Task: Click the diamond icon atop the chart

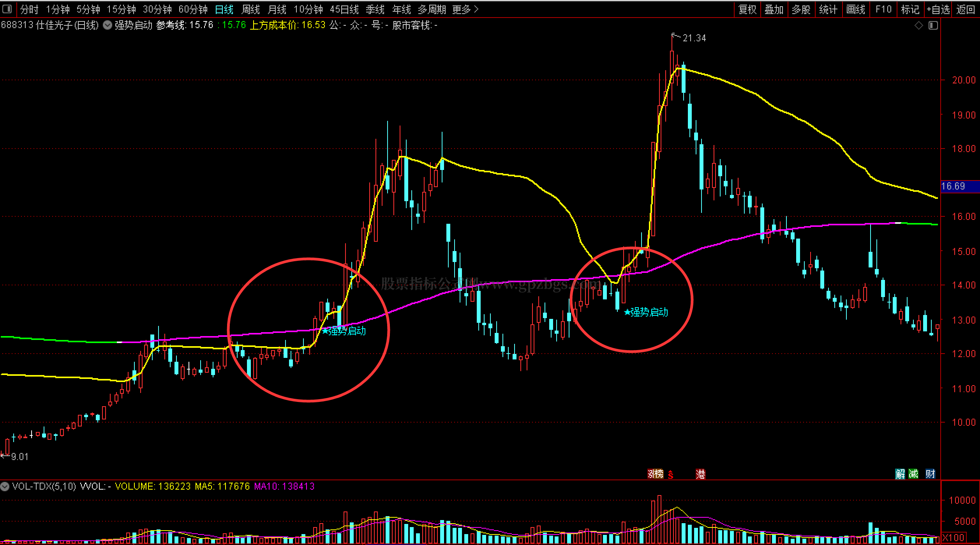Action: pyautogui.click(x=919, y=26)
